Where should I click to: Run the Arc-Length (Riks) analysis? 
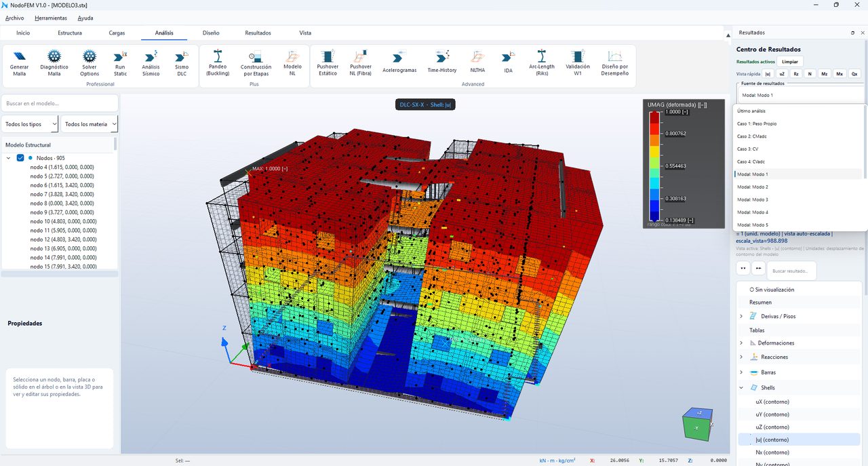pyautogui.click(x=542, y=63)
